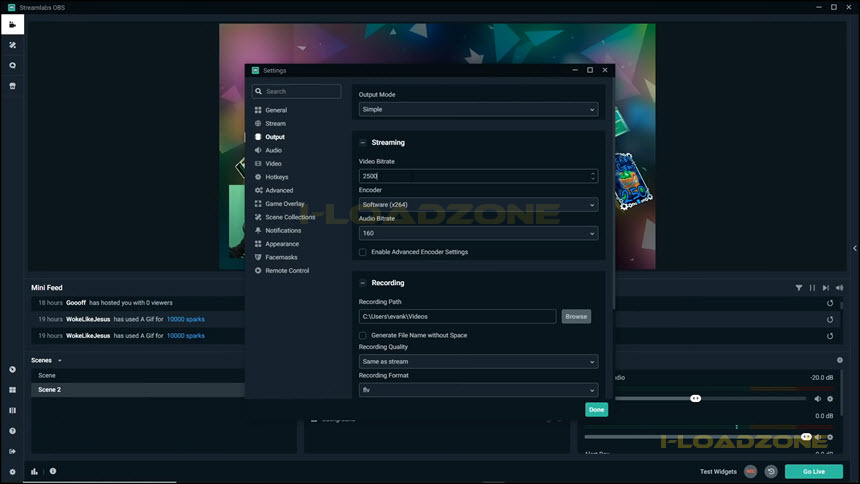This screenshot has height=484, width=860.
Task: Toggle the replay buffer button
Action: coord(771,471)
